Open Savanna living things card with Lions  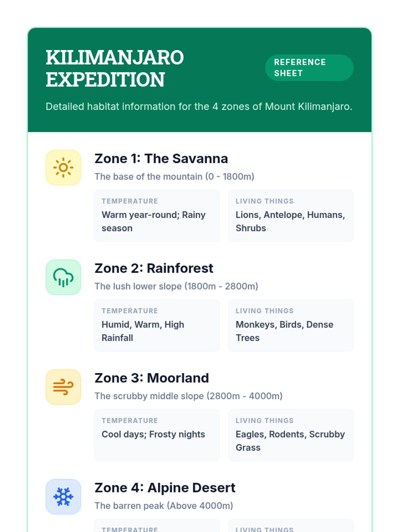[291, 216]
